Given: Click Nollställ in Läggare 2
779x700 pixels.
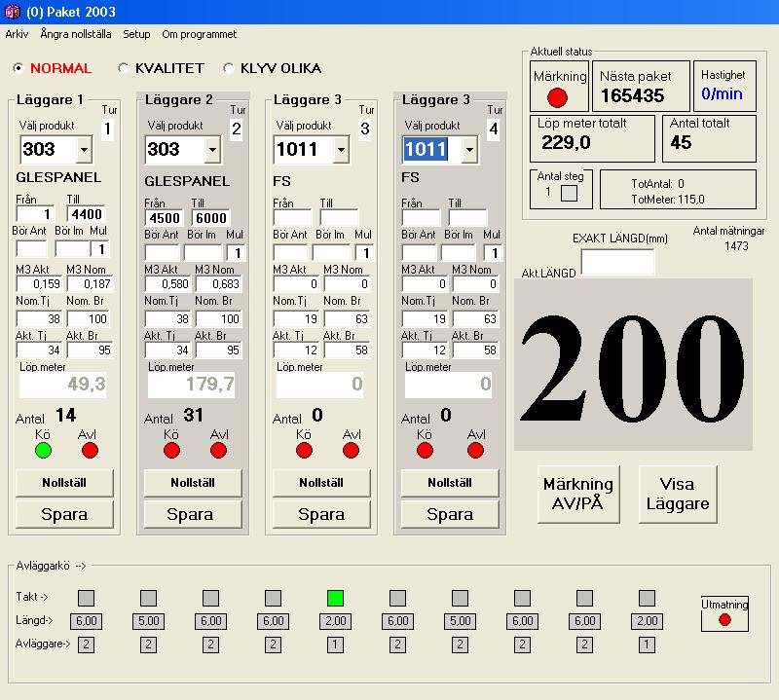Looking at the screenshot, I should [x=193, y=483].
